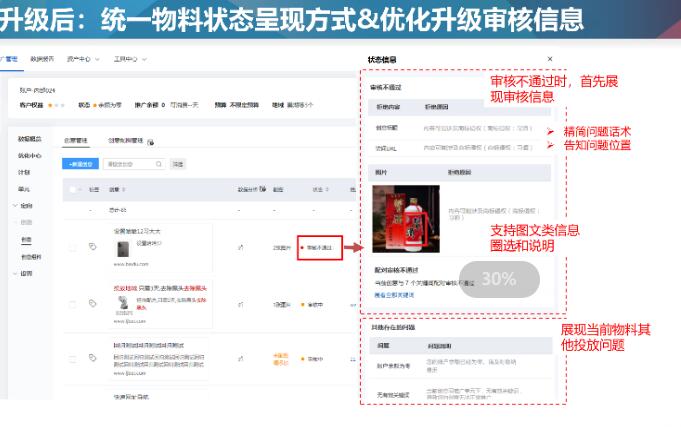Tick the checkbox for first creative row

(73, 247)
